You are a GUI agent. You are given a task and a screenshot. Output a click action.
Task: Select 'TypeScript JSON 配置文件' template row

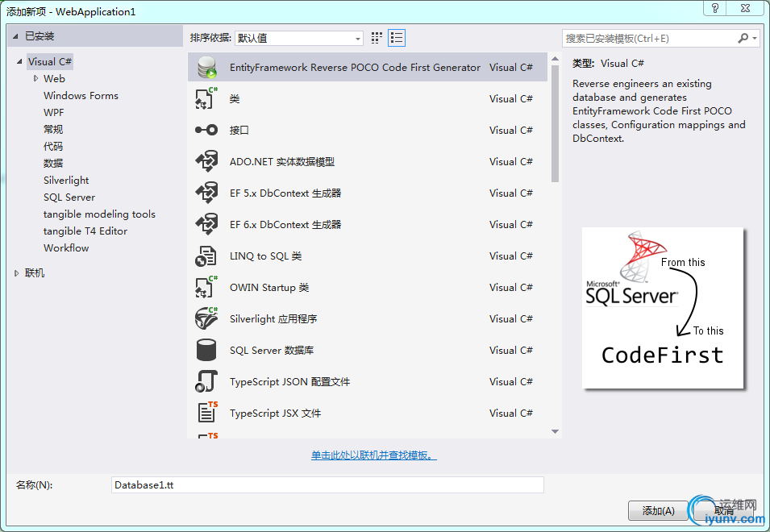pyautogui.click(x=368, y=381)
